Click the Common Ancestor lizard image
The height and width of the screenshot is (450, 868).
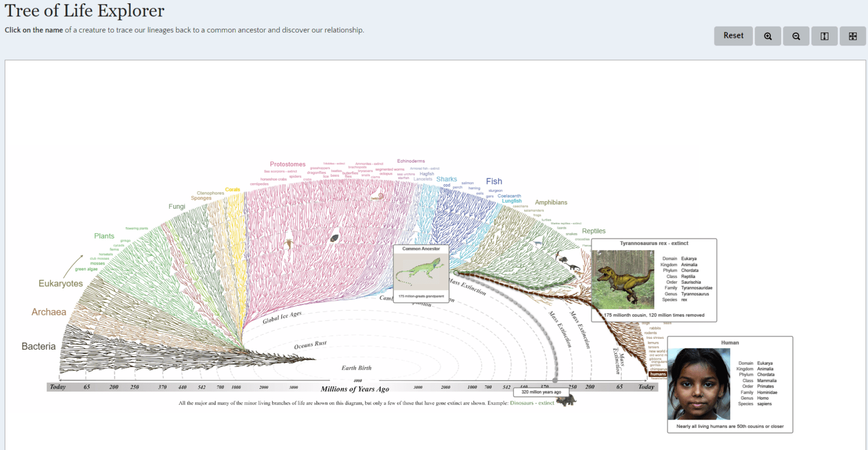coord(421,271)
